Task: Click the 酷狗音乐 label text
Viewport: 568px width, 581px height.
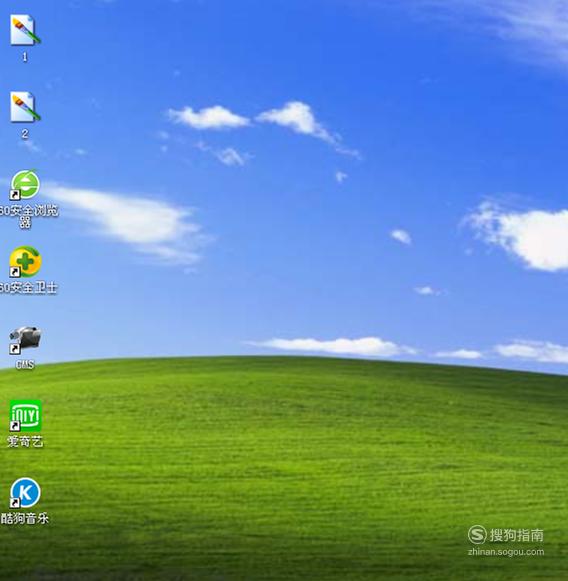Action: (25, 518)
